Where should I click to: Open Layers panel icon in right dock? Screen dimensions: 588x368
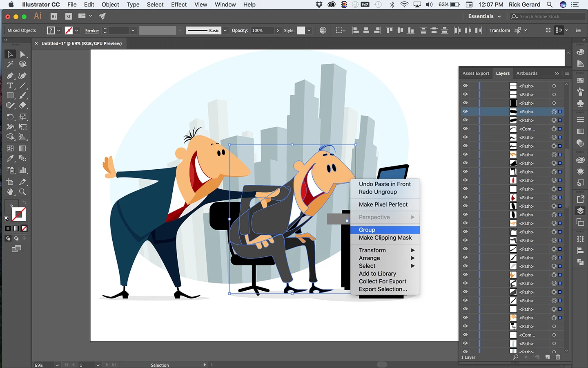[580, 211]
